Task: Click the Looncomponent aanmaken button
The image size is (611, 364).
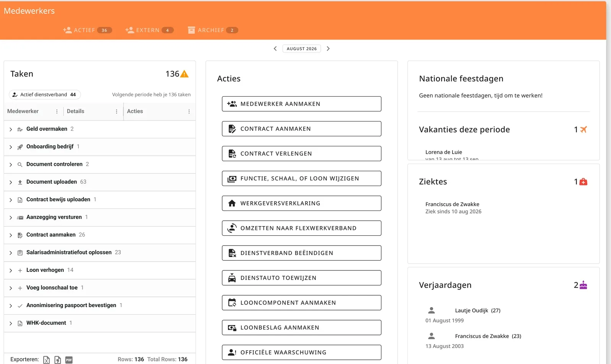Action: tap(302, 303)
